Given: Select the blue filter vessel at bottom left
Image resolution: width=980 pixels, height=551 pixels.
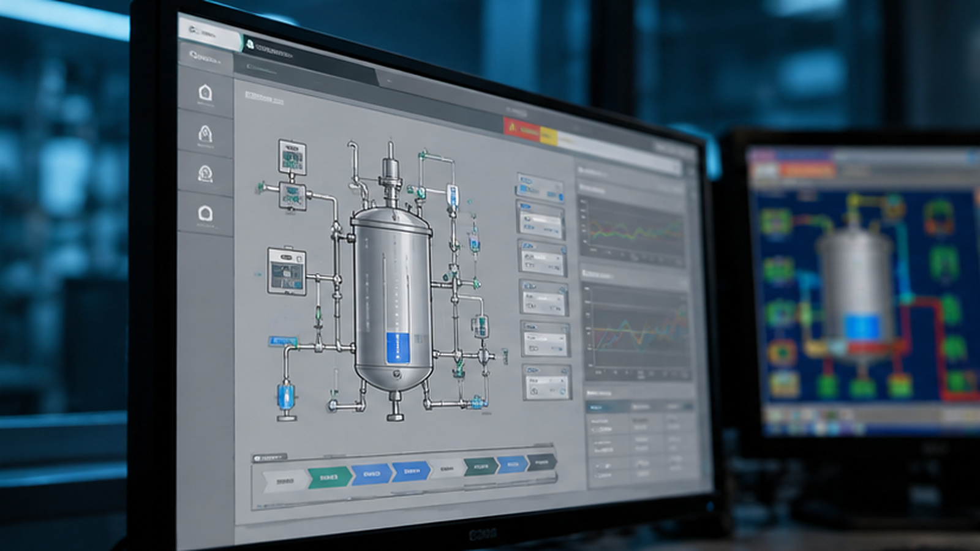Looking at the screenshot, I should [286, 395].
